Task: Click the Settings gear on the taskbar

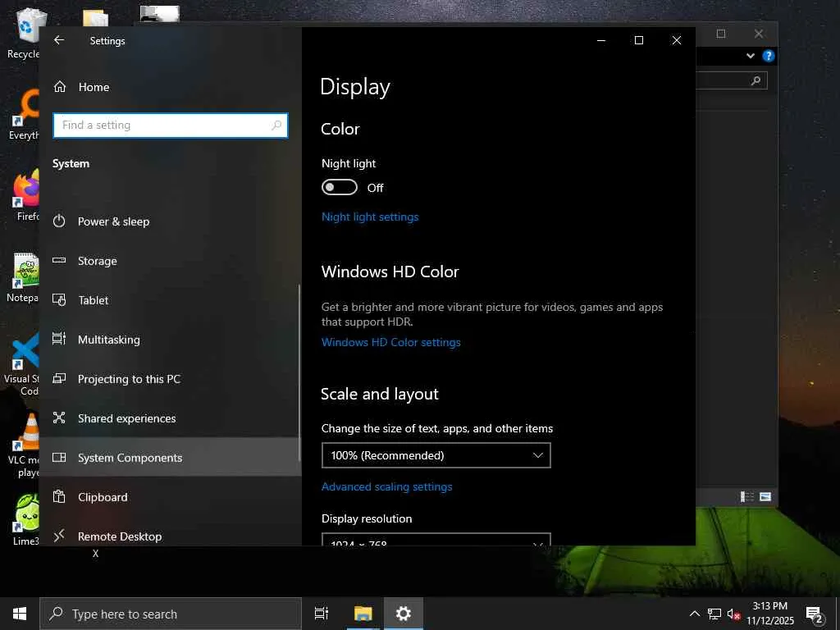Action: (404, 614)
